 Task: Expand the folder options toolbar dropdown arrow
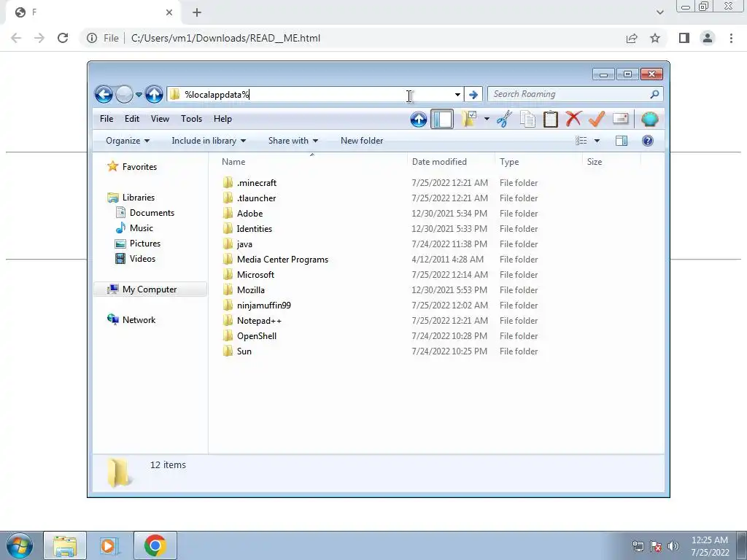coord(487,119)
